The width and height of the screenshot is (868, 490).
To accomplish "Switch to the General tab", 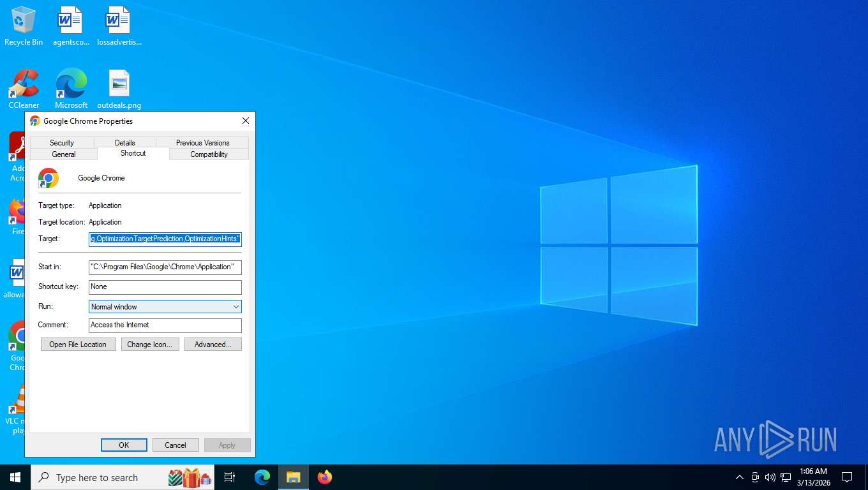I will pos(64,154).
